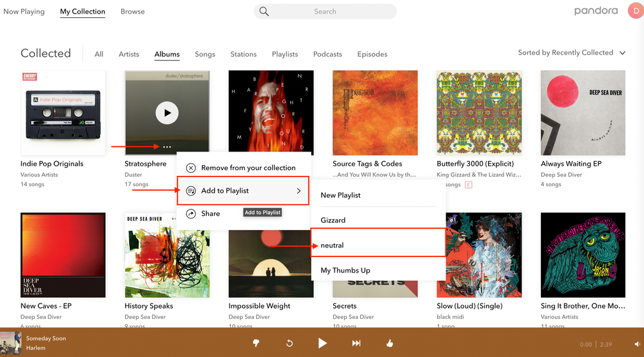Click the thumbs up icon in player bar
This screenshot has width=644, height=357.
[389, 343]
